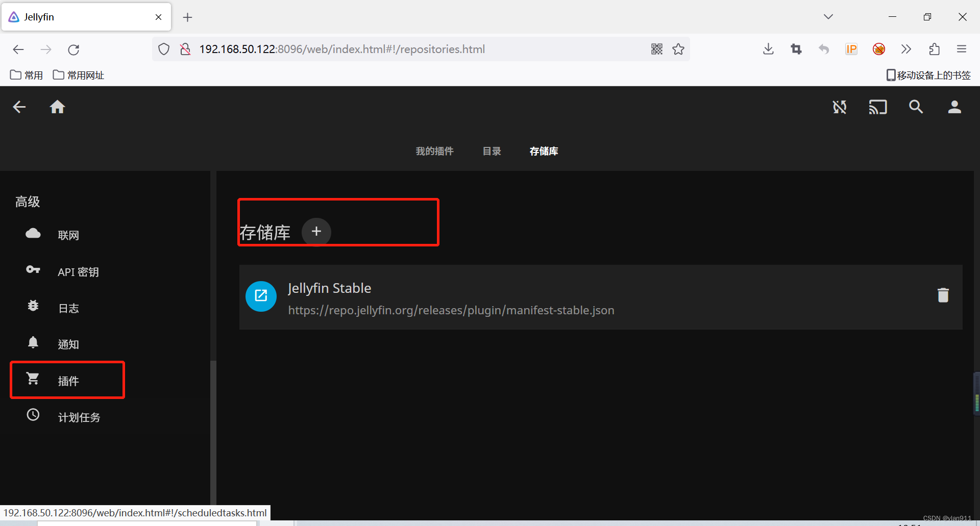This screenshot has width=980, height=526.
Task: Click the red blocker extension icon
Action: (878, 49)
